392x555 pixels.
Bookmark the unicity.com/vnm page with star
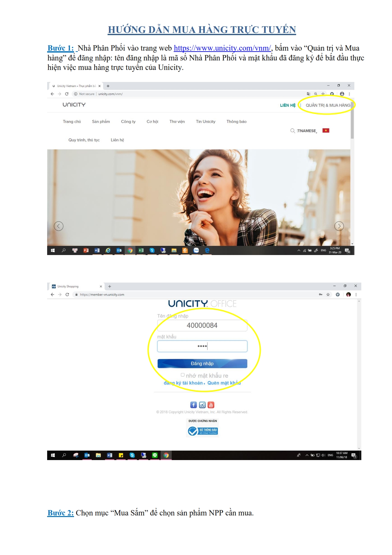tap(323, 94)
